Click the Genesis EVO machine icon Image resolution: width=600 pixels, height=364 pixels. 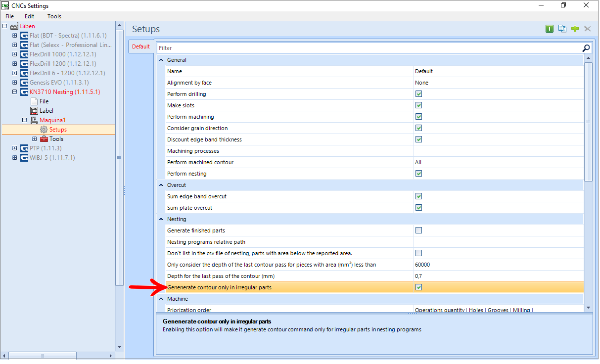click(x=24, y=83)
